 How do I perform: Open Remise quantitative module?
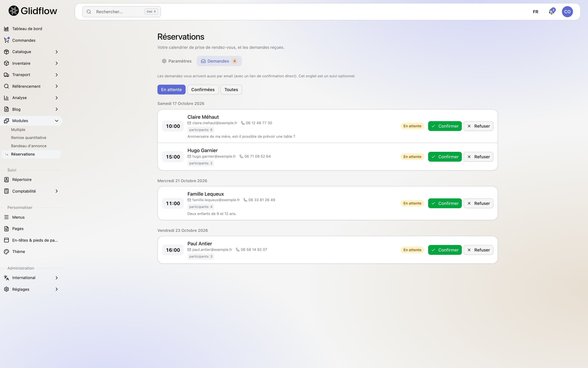(x=28, y=138)
